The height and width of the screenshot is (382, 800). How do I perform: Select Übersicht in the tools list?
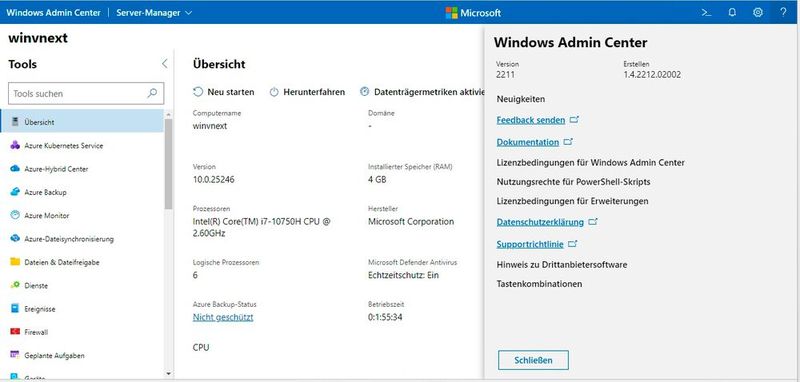[82, 122]
